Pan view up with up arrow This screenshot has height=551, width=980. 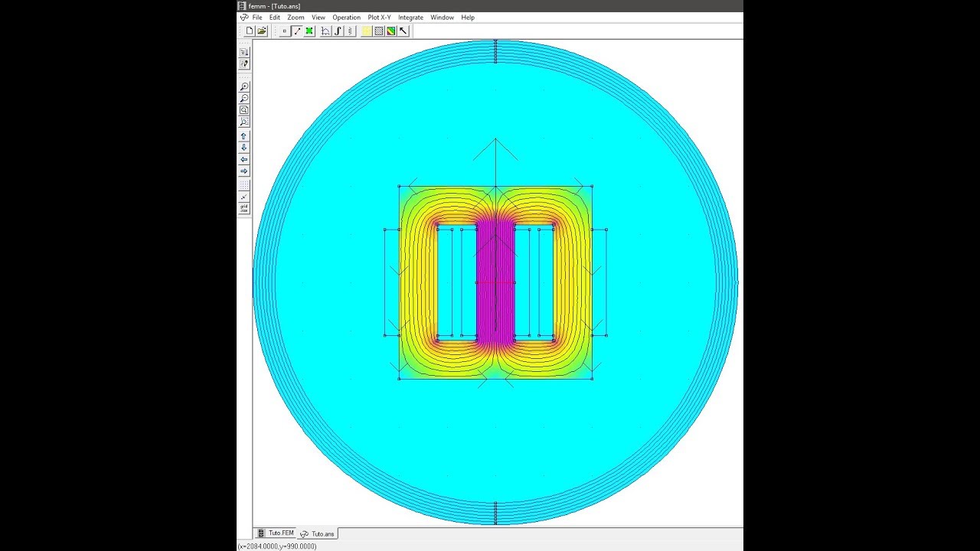[244, 136]
